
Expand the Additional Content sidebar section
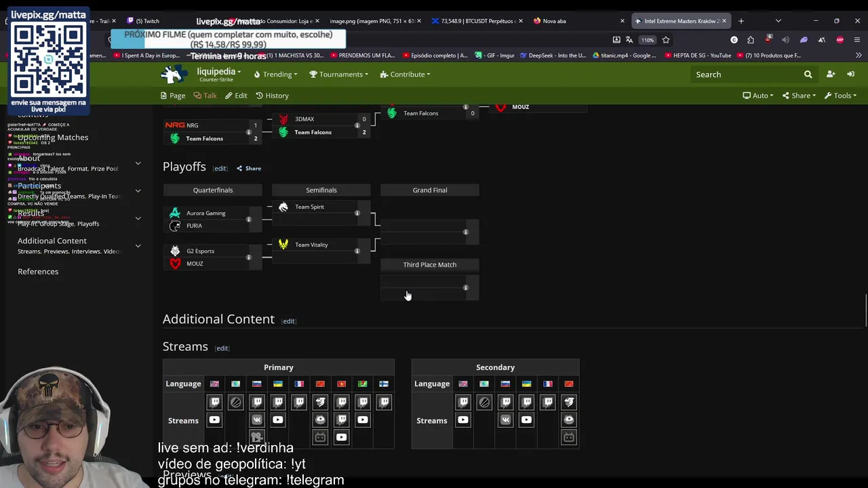click(138, 246)
